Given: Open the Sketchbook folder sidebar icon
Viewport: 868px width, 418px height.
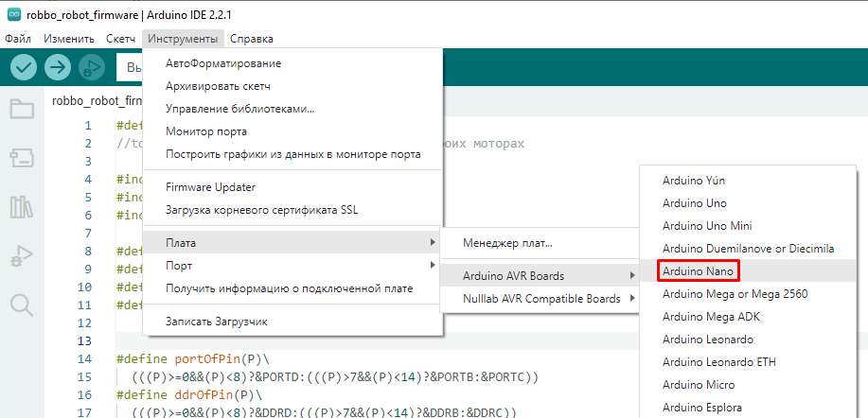Looking at the screenshot, I should click(22, 109).
